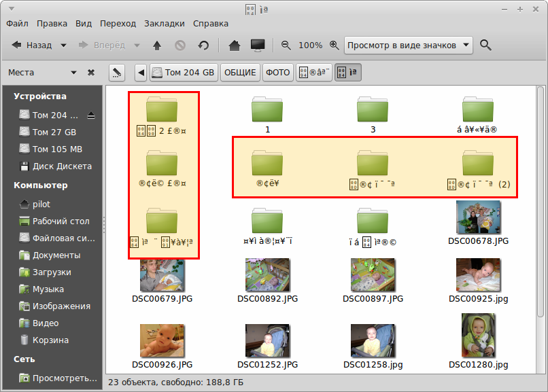The height and width of the screenshot is (392, 548).
Task: Click the Computer monitor icon in toolbar
Action: click(258, 46)
